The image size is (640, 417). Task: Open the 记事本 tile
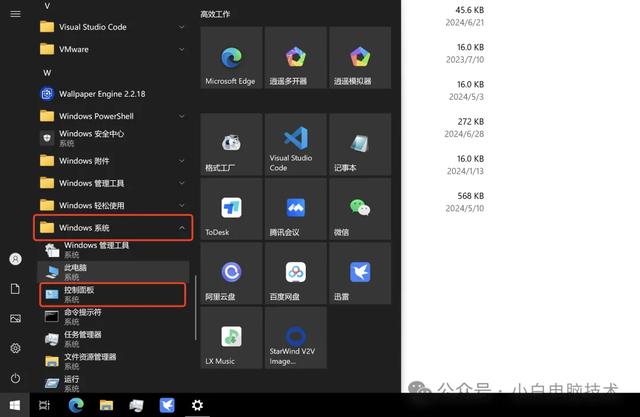click(360, 144)
